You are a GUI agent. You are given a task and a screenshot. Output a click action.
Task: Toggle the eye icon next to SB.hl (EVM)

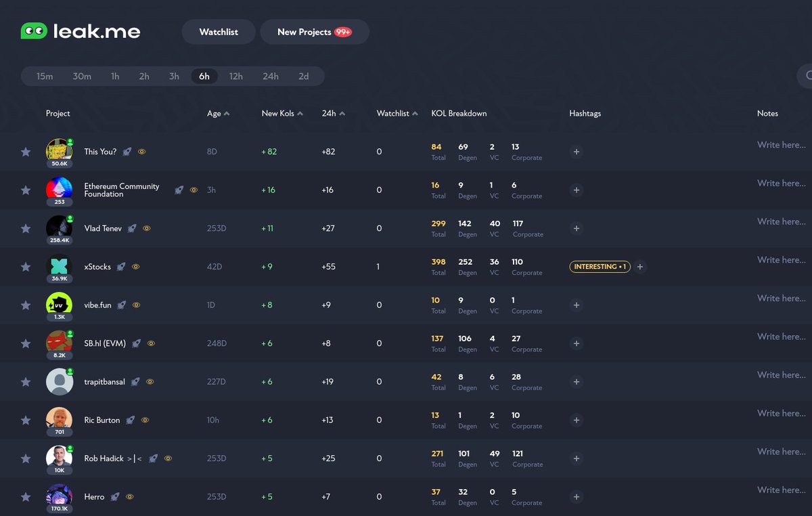click(151, 343)
